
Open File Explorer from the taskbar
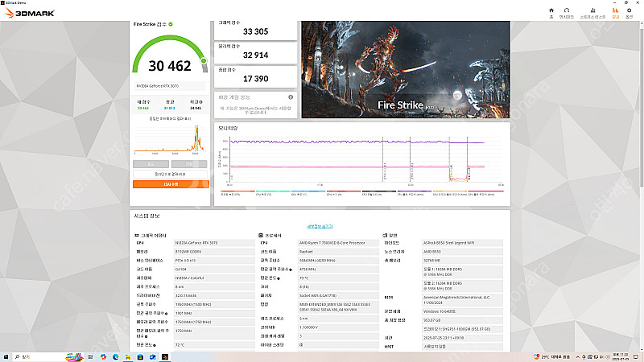[128, 357]
